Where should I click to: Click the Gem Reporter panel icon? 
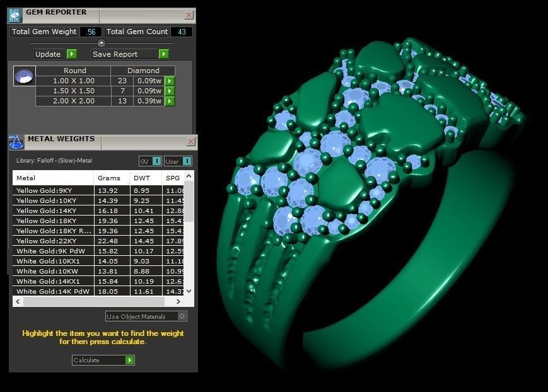15,16
